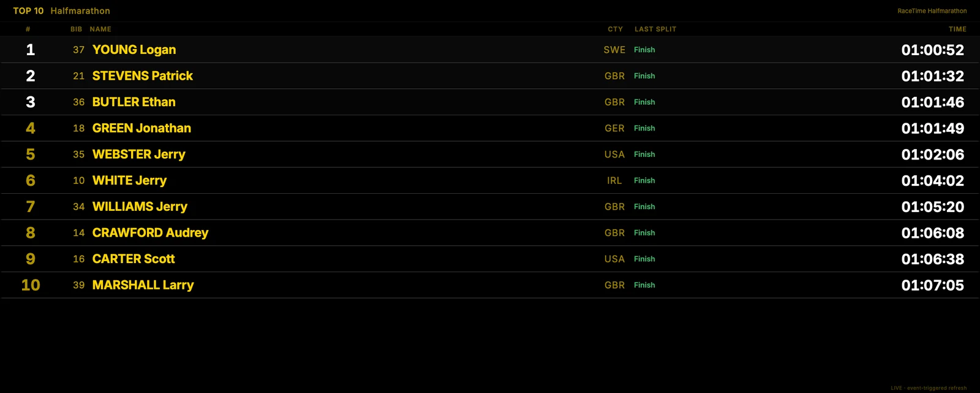Image resolution: width=980 pixels, height=393 pixels.
Task: Click finish time 01:06:08
Action: click(933, 233)
